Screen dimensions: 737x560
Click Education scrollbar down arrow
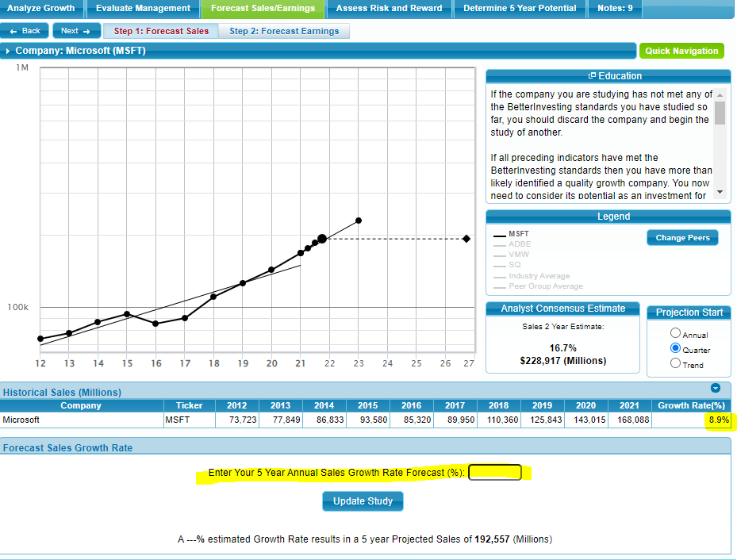(720, 192)
